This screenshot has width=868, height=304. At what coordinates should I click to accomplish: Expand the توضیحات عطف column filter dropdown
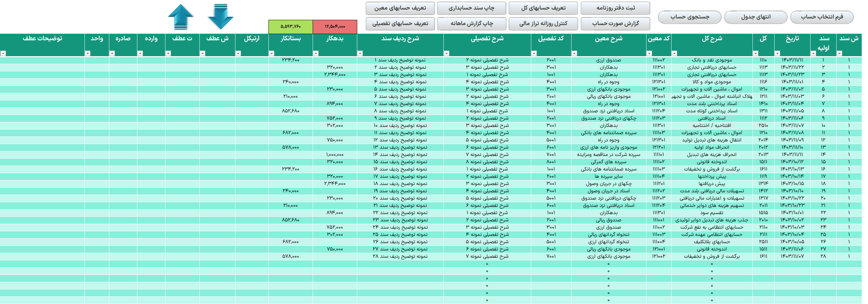tap(3, 53)
